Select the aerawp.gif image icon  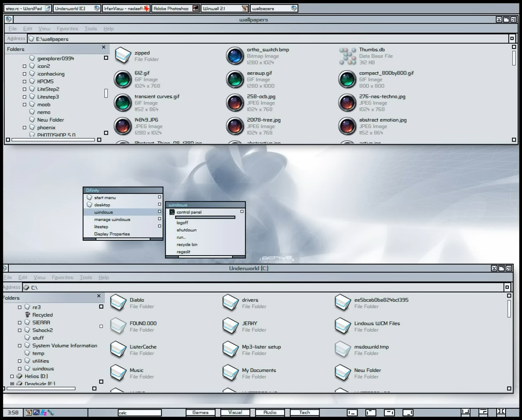coord(235,79)
